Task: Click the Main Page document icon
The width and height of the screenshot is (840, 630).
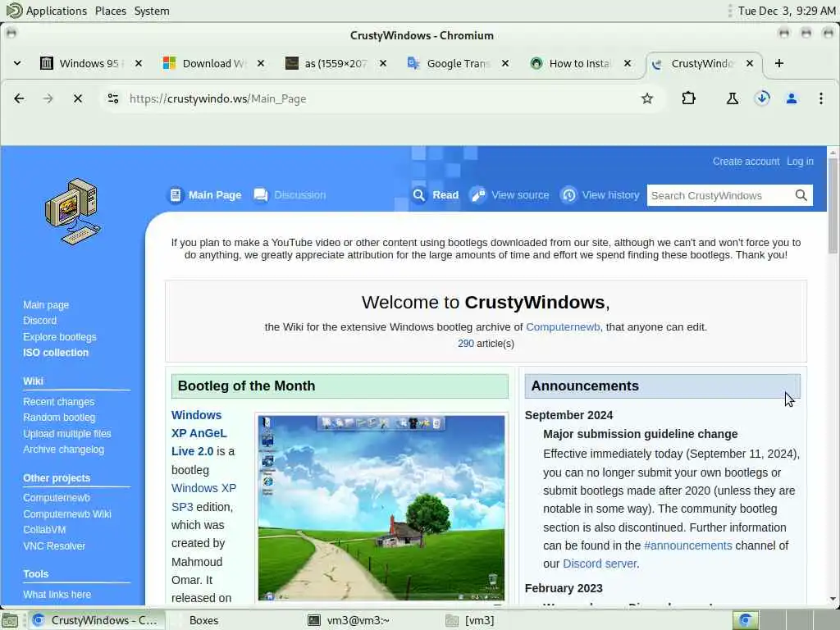Action: (176, 195)
